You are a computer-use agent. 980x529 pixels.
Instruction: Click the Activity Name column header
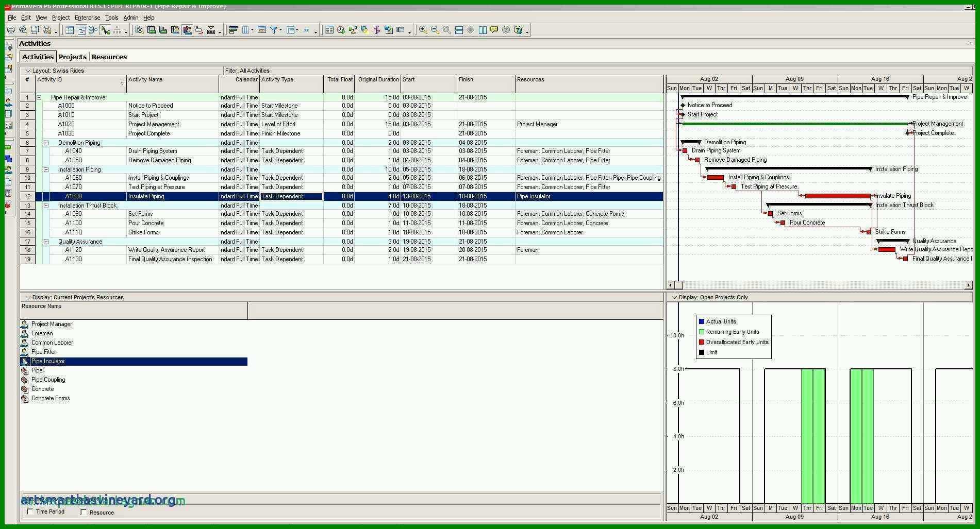pyautogui.click(x=173, y=84)
